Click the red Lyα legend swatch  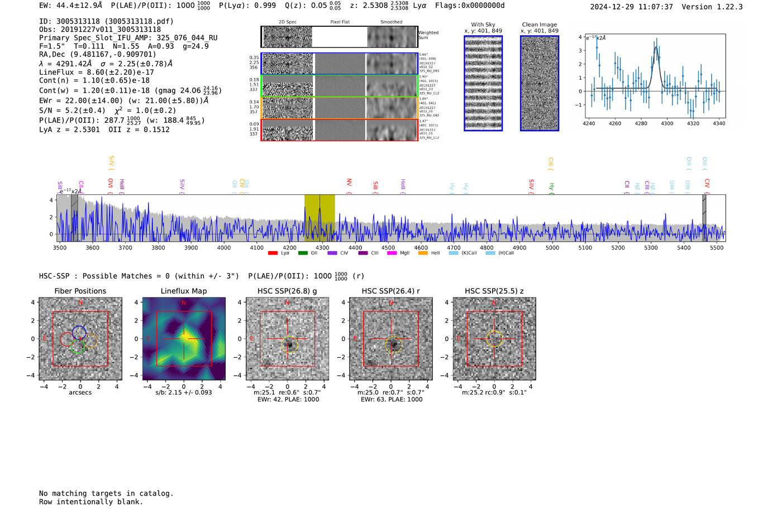(x=273, y=253)
